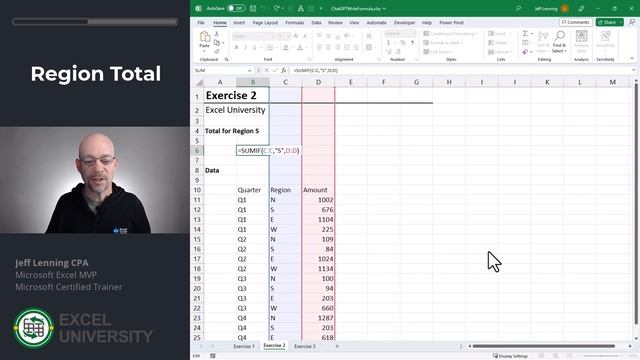Image resolution: width=640 pixels, height=360 pixels.
Task: Click the pen icon next to account picture
Action: tap(581, 8)
